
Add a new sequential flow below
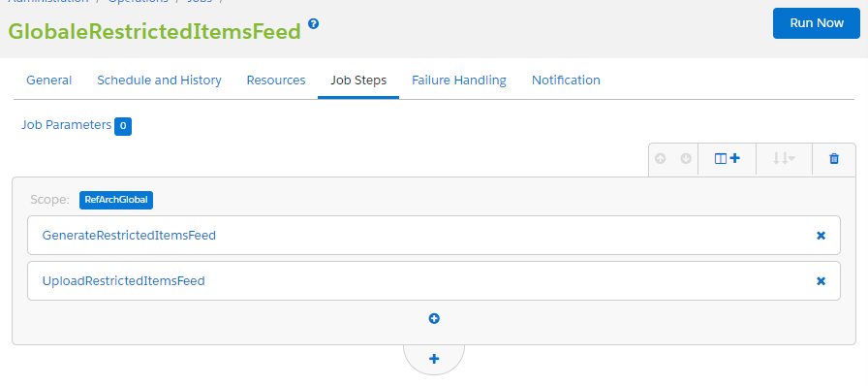434,359
